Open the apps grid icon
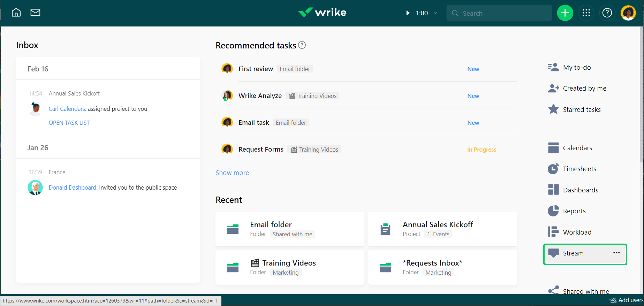Screen dimensions: 644x306 (x=586, y=13)
